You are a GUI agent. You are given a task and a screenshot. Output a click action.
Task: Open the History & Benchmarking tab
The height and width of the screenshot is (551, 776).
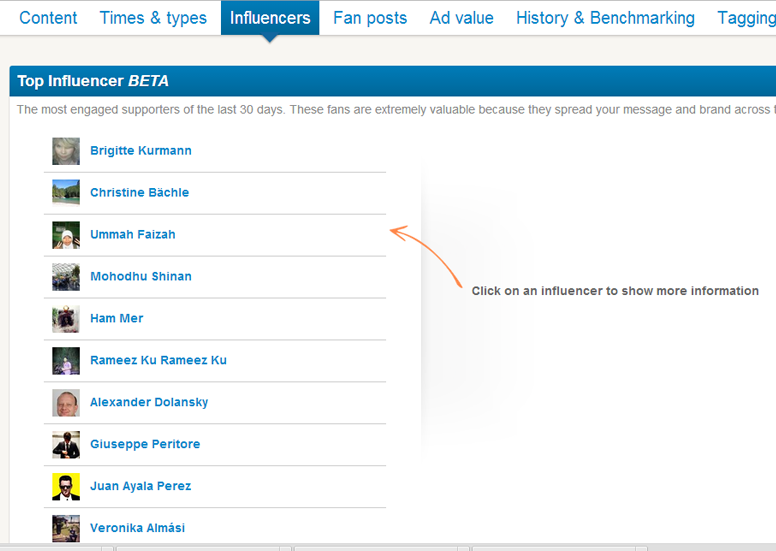(605, 18)
